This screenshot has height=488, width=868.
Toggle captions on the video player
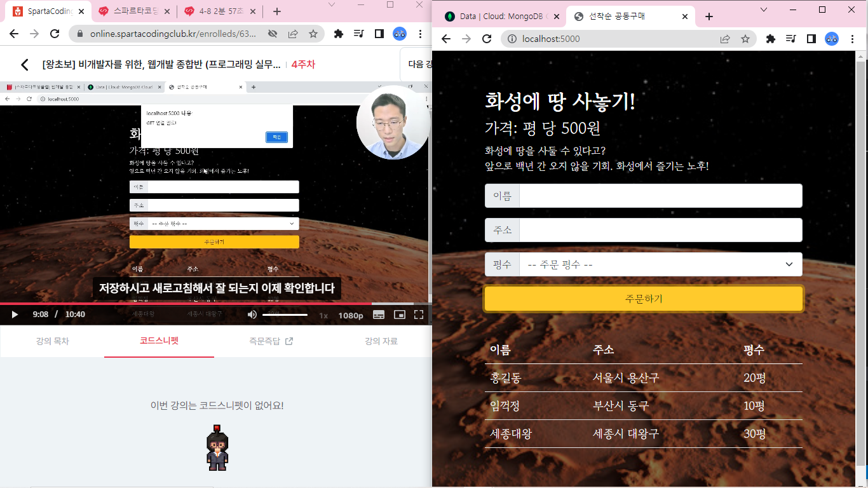click(x=379, y=315)
